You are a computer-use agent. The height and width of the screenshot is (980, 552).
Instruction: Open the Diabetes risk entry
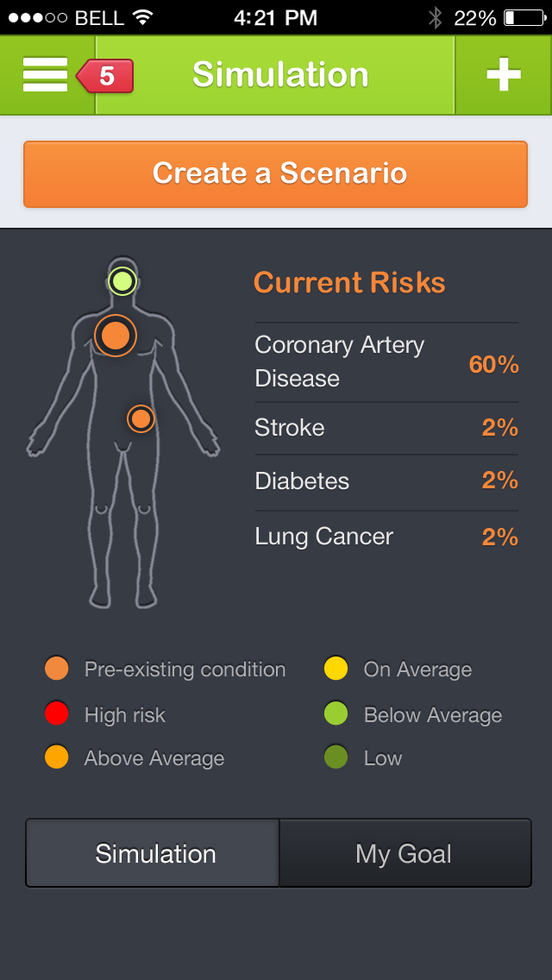[386, 481]
